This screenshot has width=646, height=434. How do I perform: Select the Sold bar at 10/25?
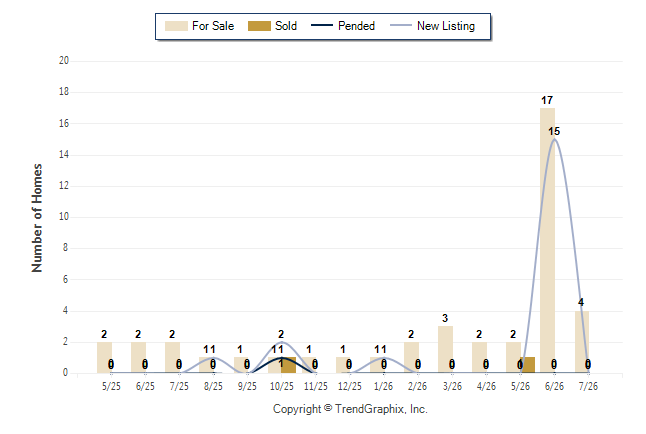[x=288, y=365]
